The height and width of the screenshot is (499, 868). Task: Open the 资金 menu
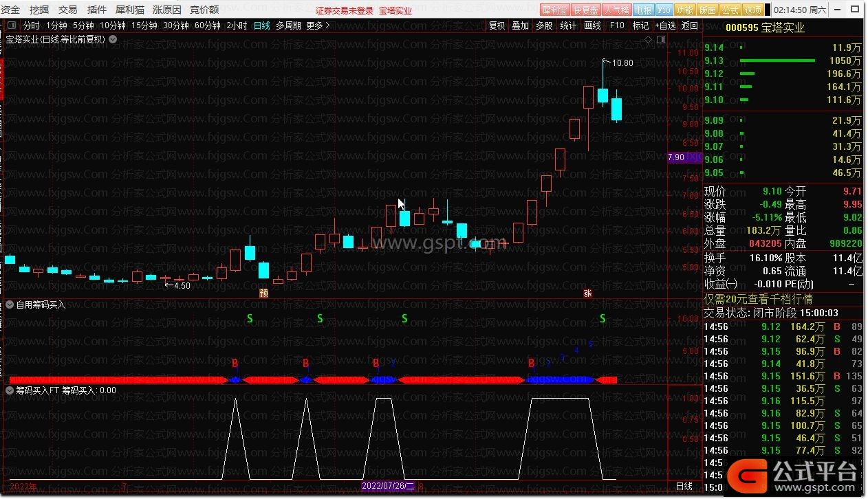[x=10, y=10]
